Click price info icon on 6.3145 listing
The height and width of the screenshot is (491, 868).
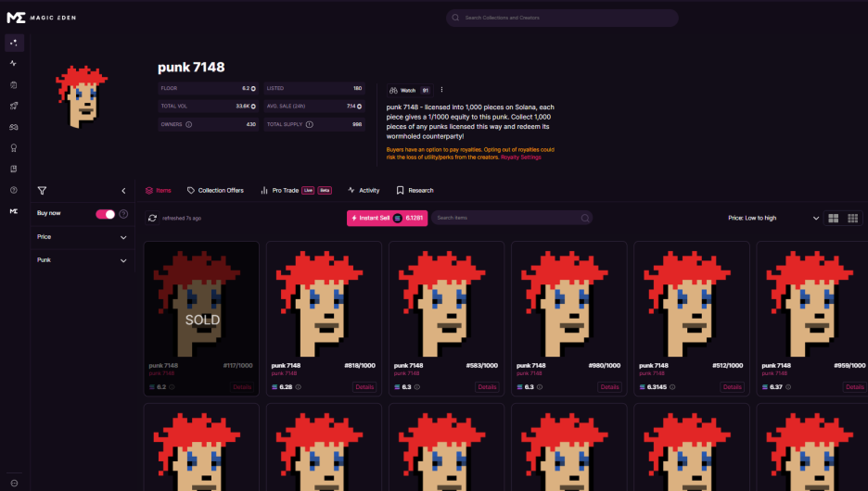672,387
